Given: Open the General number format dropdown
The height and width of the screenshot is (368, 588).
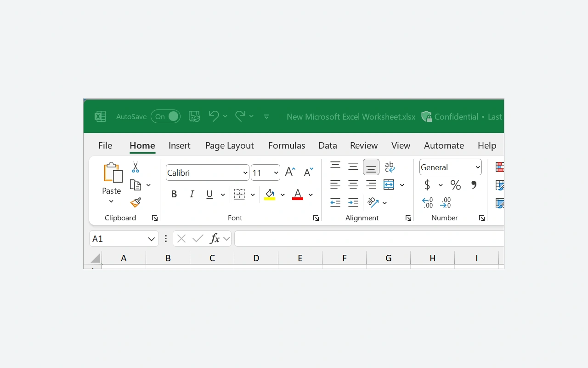Looking at the screenshot, I should click(x=478, y=167).
